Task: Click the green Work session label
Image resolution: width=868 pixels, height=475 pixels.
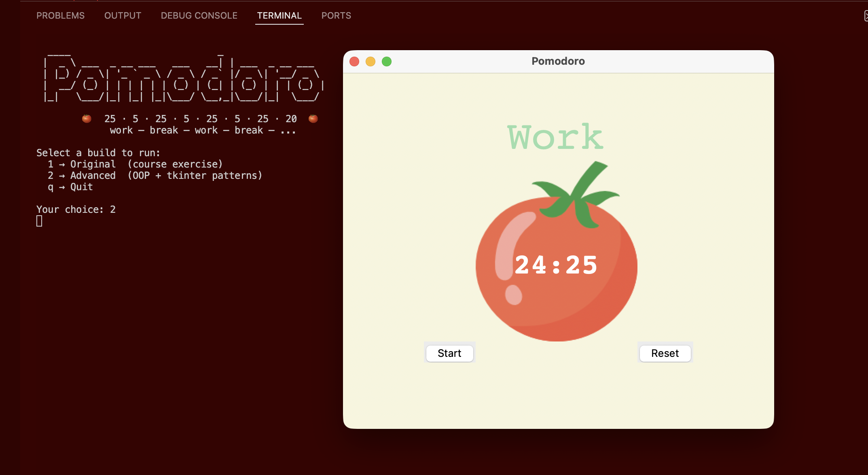Action: [556, 137]
